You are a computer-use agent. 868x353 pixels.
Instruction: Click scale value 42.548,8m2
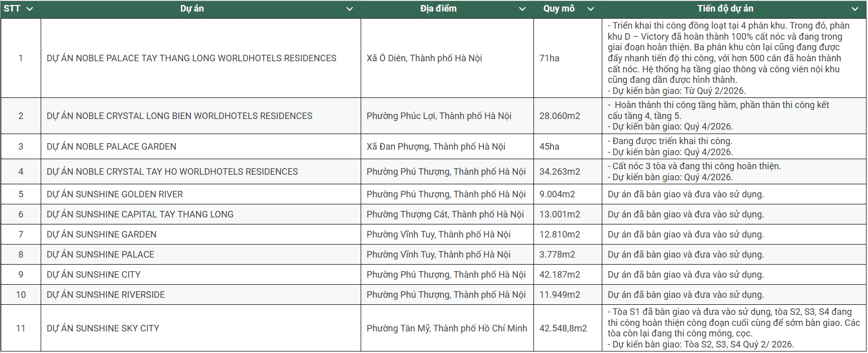[563, 328]
